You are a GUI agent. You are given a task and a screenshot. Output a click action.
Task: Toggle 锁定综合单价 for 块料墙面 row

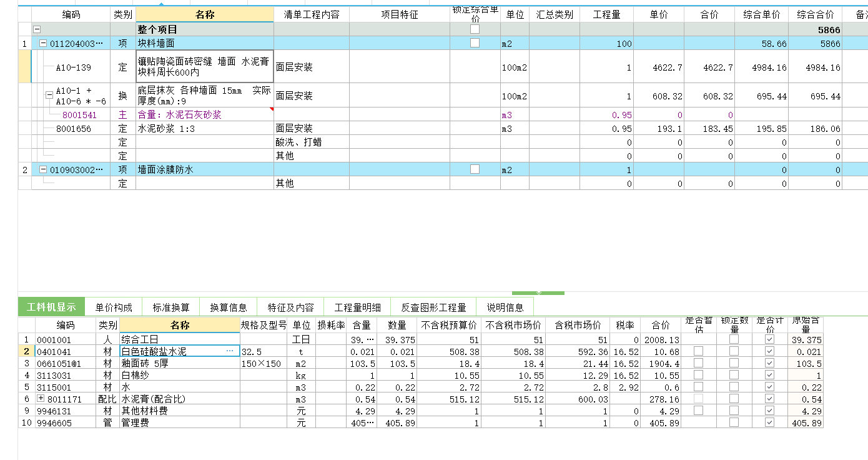click(x=475, y=42)
